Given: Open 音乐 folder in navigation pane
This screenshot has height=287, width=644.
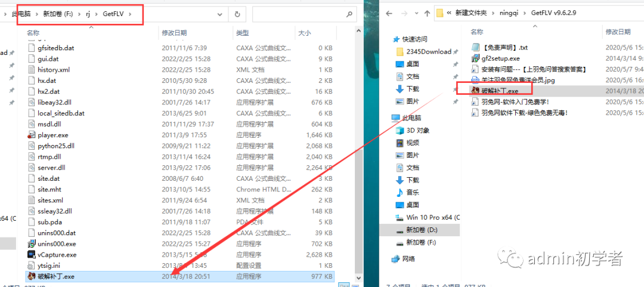Looking at the screenshot, I should click(413, 192).
